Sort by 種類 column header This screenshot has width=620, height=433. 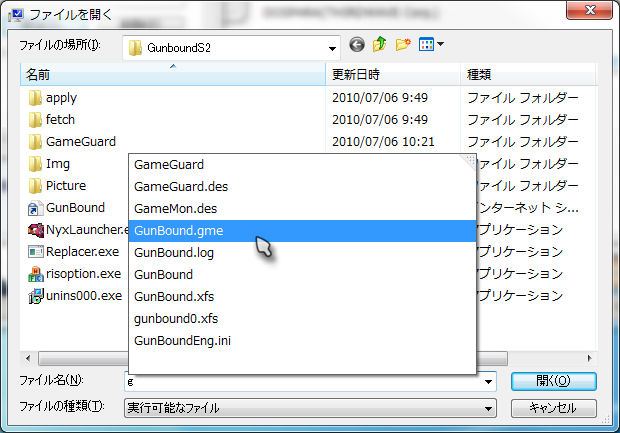(x=528, y=74)
